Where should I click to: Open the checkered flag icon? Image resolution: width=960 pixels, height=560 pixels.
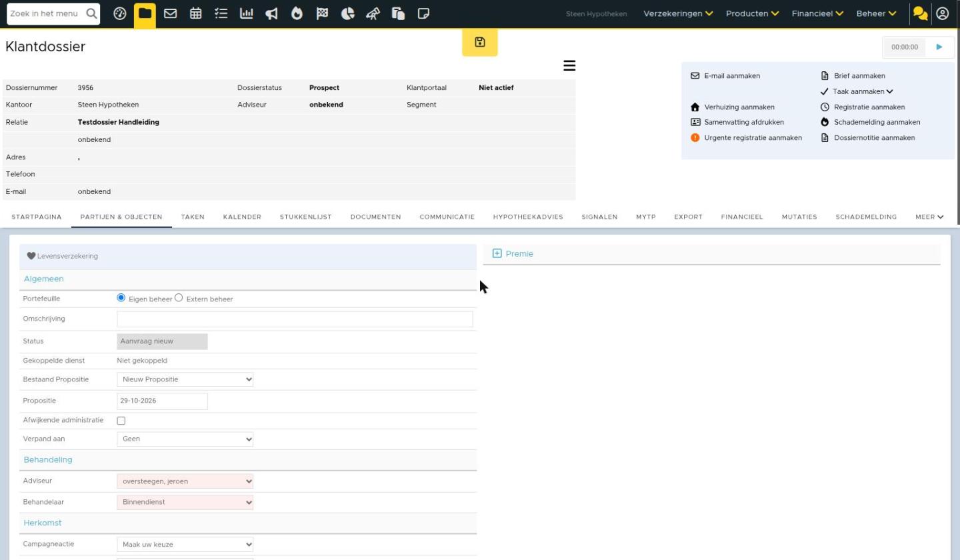pyautogui.click(x=323, y=13)
